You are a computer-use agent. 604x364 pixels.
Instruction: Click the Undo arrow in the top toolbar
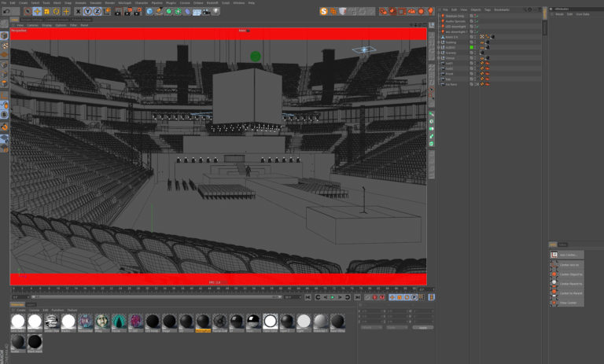pyautogui.click(x=6, y=12)
